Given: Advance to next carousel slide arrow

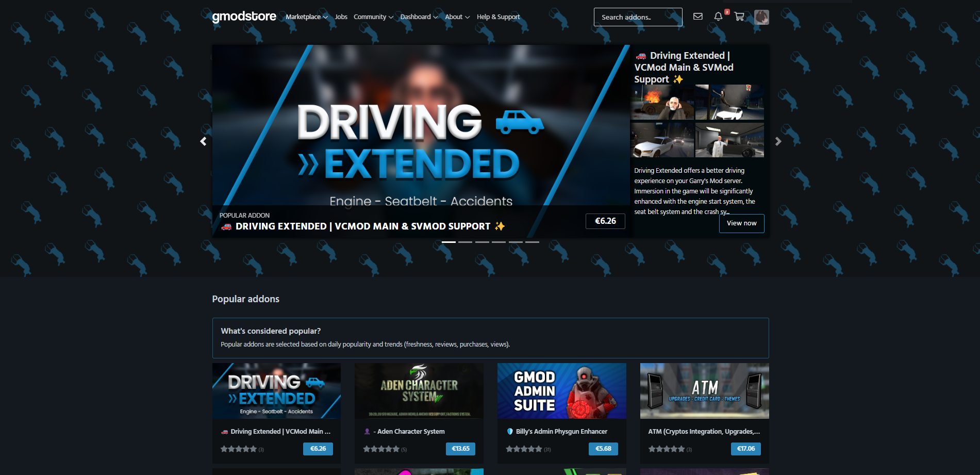Looking at the screenshot, I should 778,141.
